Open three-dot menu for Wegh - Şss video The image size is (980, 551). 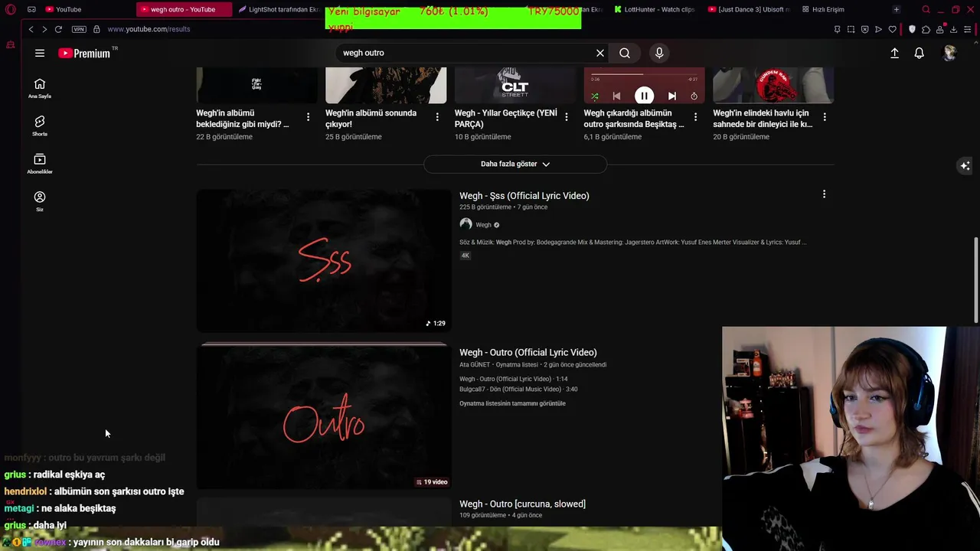point(824,194)
